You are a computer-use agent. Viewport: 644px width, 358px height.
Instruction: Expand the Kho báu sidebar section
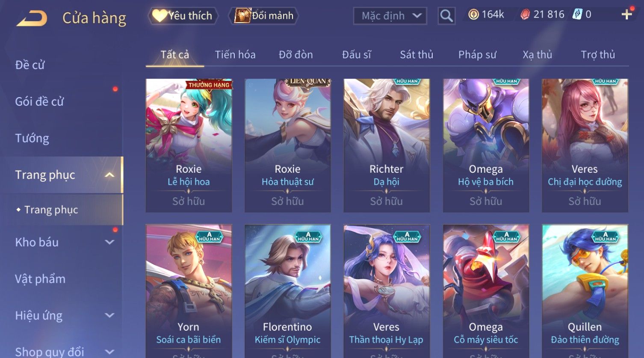pos(109,242)
